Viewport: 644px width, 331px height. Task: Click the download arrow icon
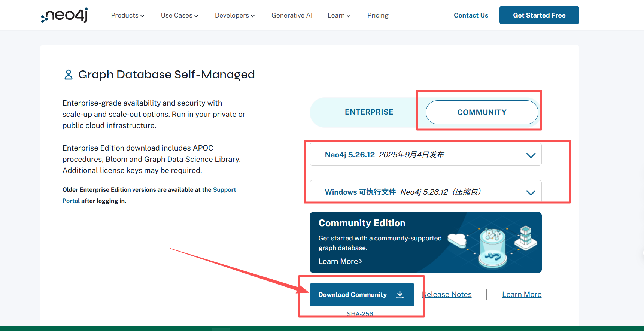pos(400,295)
